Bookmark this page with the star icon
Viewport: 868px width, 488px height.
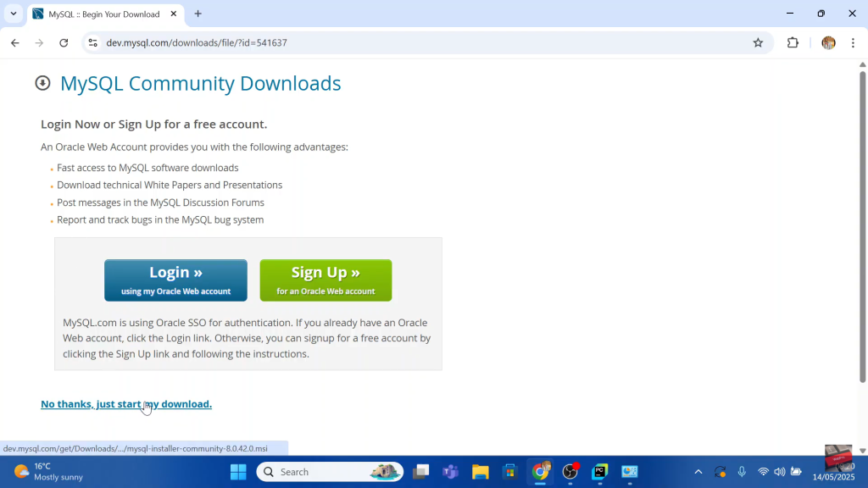758,42
